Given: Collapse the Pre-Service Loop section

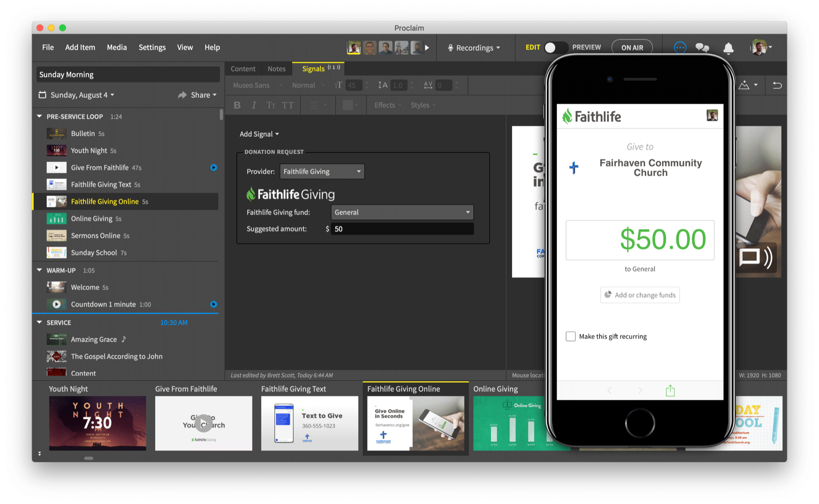Looking at the screenshot, I should click(x=40, y=116).
